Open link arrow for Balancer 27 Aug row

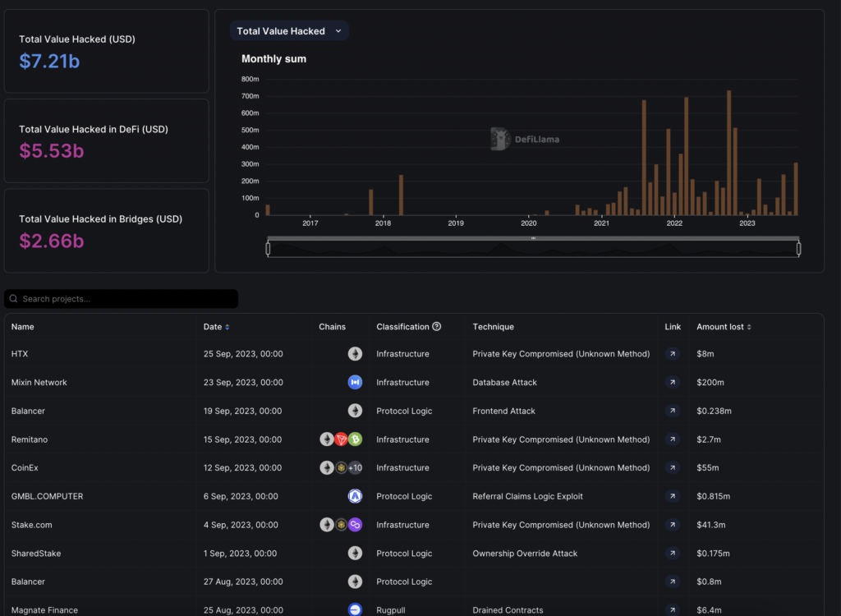(672, 582)
